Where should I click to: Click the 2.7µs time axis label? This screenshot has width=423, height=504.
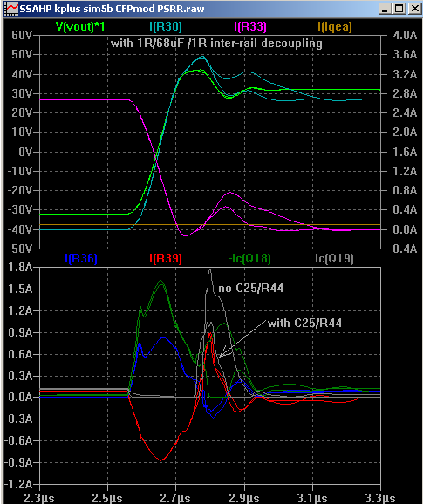pyautogui.click(x=175, y=498)
